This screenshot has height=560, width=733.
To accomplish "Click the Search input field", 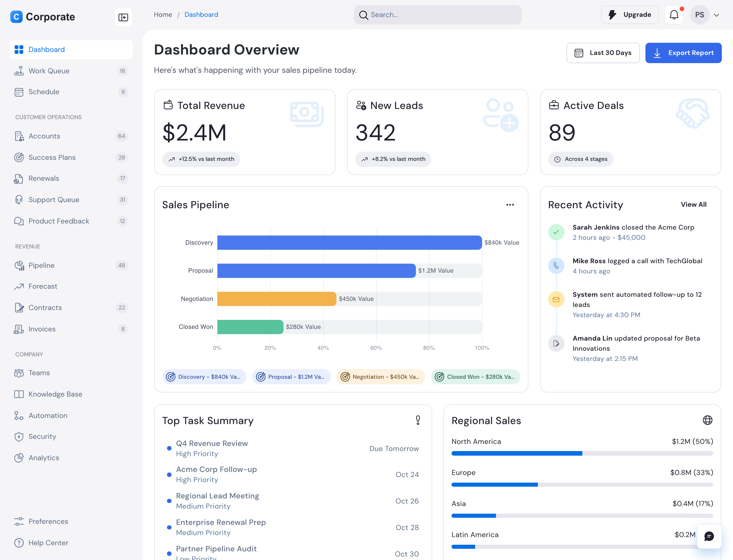I will (x=437, y=15).
